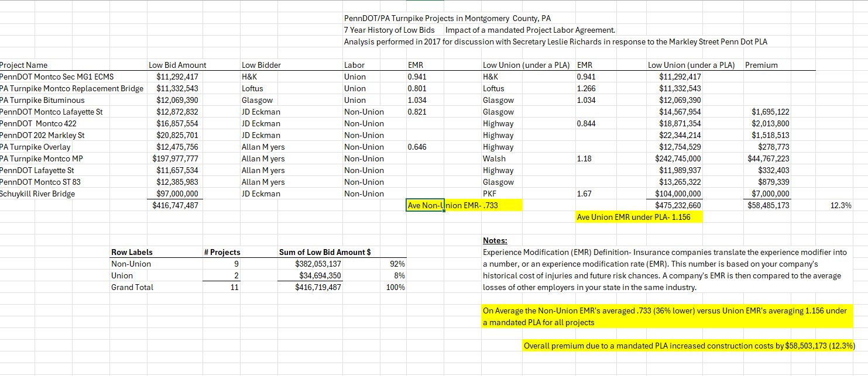The width and height of the screenshot is (868, 376).
Task: Select the "Project Name" header cell
Action: pos(25,65)
